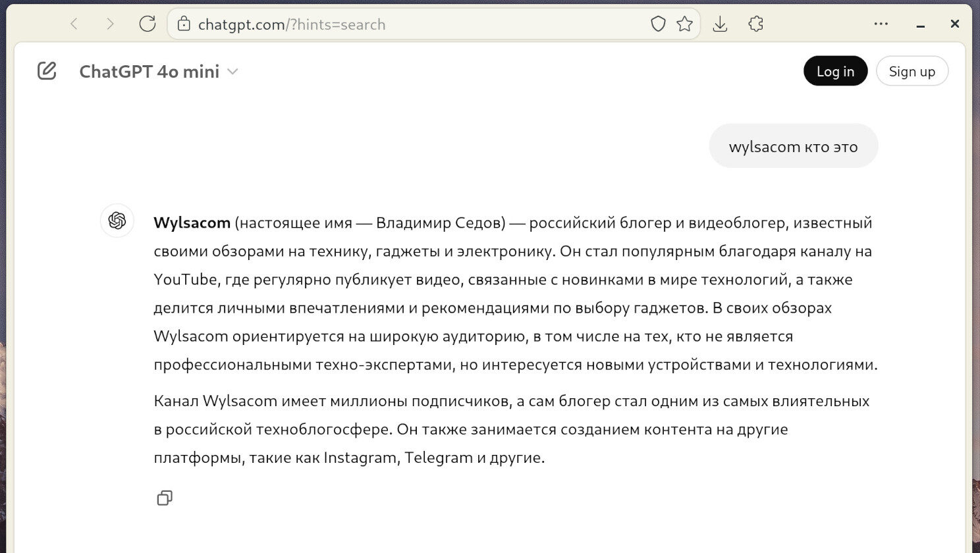Click the word 'Instagram' in the response

(x=360, y=457)
